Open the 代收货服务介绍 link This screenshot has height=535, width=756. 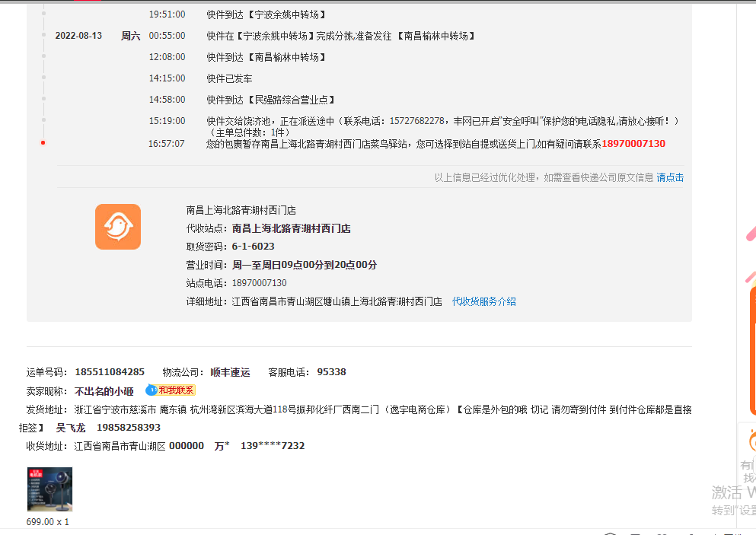(x=483, y=301)
